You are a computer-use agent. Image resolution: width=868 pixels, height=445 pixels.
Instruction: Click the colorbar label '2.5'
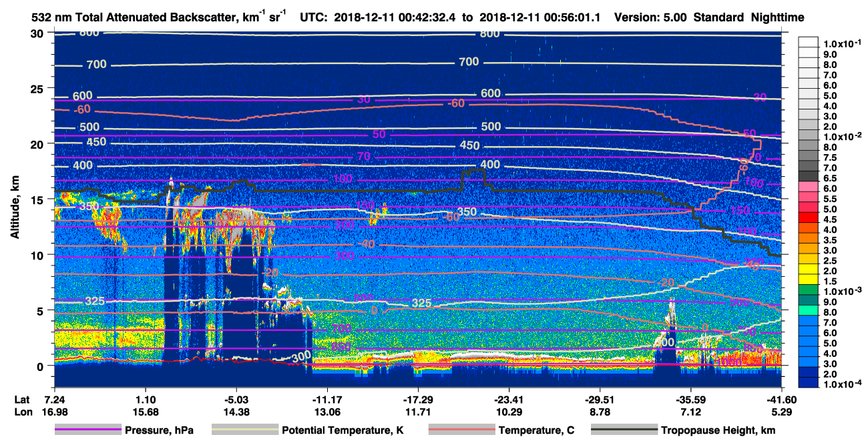(830, 262)
